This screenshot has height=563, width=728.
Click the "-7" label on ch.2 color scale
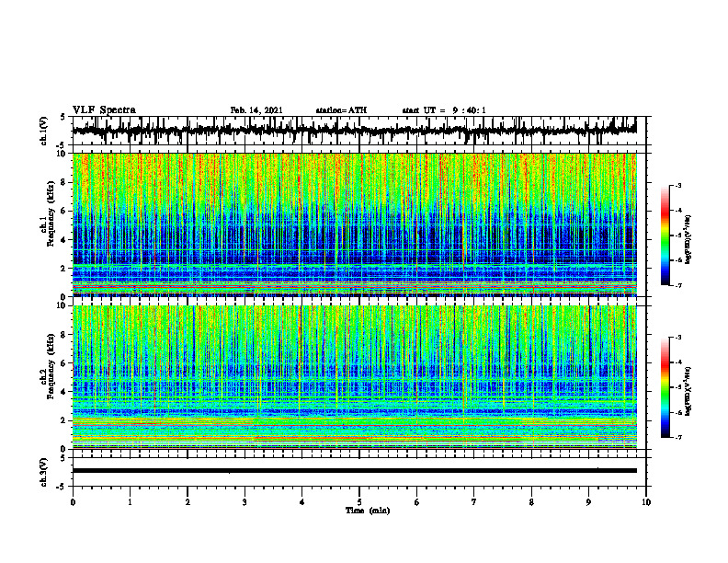[678, 438]
